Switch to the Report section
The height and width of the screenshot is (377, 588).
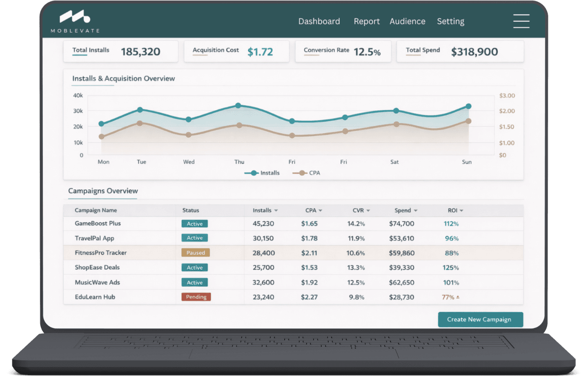tap(366, 21)
